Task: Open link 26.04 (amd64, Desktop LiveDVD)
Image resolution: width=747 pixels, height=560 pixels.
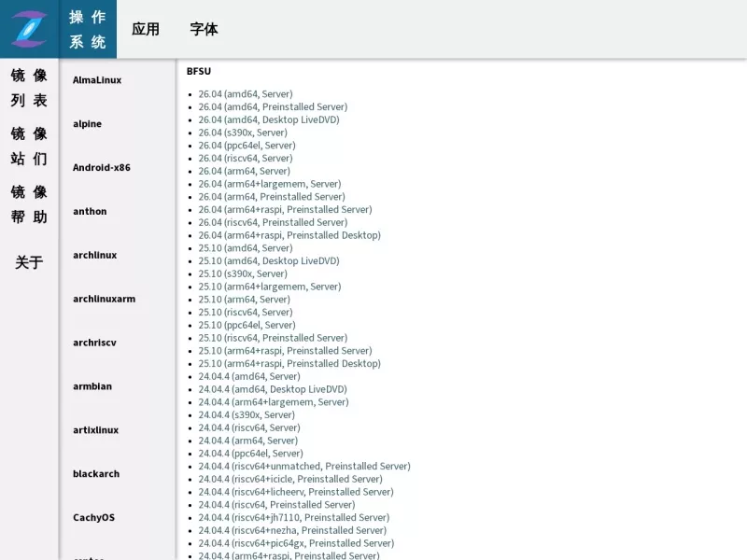Action: pyautogui.click(x=269, y=120)
